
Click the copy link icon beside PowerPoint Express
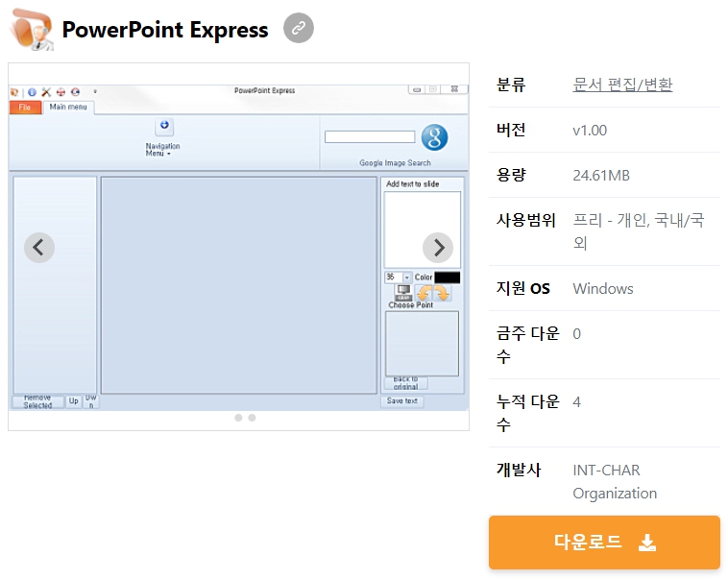click(299, 28)
